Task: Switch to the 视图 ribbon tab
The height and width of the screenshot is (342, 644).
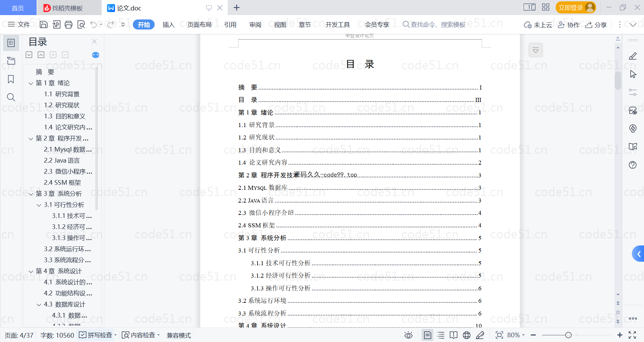Action: point(280,24)
